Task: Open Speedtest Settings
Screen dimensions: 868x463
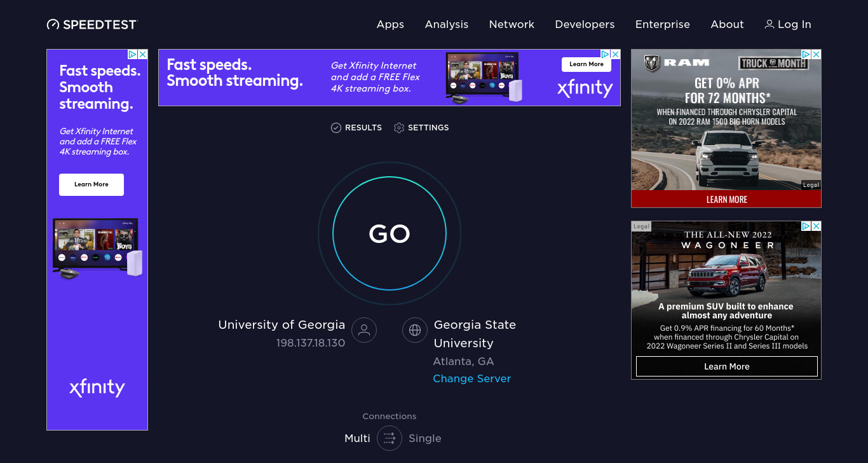Action: click(x=421, y=128)
